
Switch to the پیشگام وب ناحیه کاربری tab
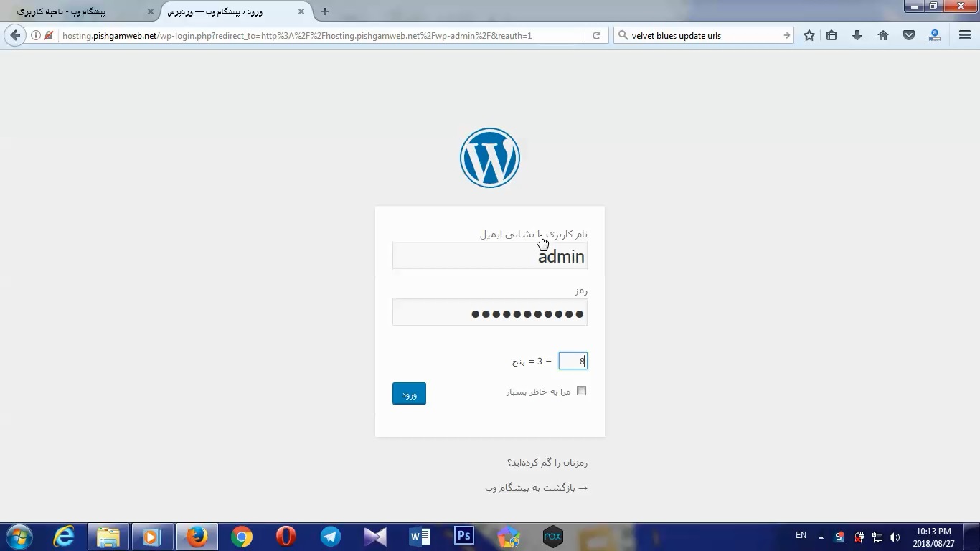pyautogui.click(x=80, y=12)
